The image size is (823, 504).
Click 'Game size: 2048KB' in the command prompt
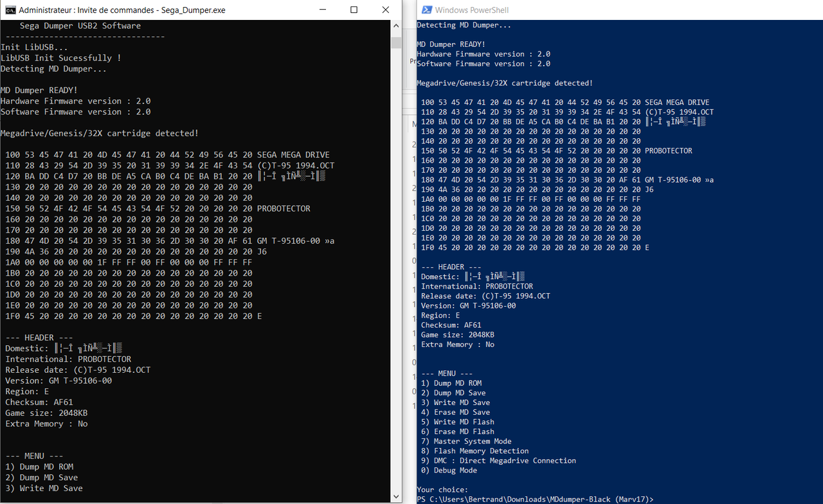[46, 413]
